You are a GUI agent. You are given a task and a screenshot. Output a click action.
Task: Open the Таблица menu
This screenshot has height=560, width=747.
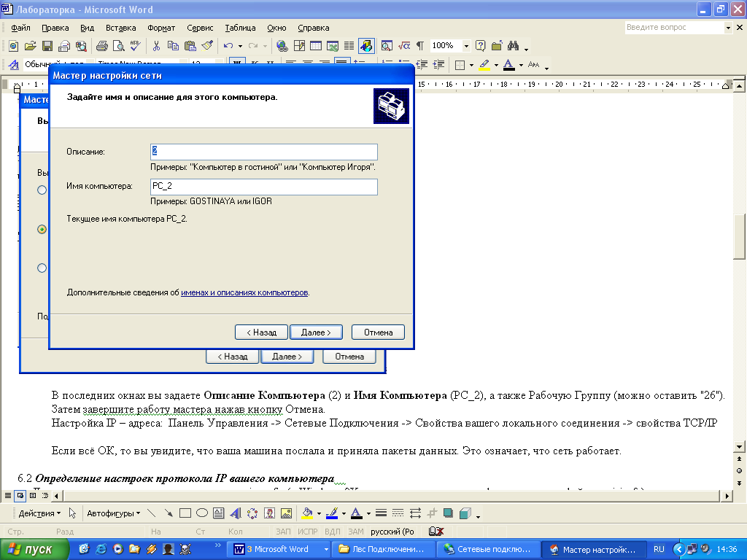click(240, 28)
